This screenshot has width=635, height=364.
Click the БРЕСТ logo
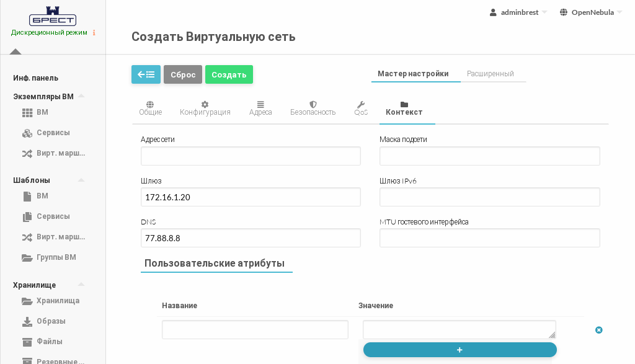tap(53, 17)
